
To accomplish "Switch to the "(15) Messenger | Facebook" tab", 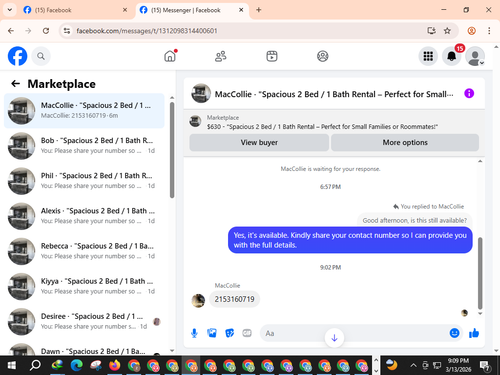I will [192, 10].
